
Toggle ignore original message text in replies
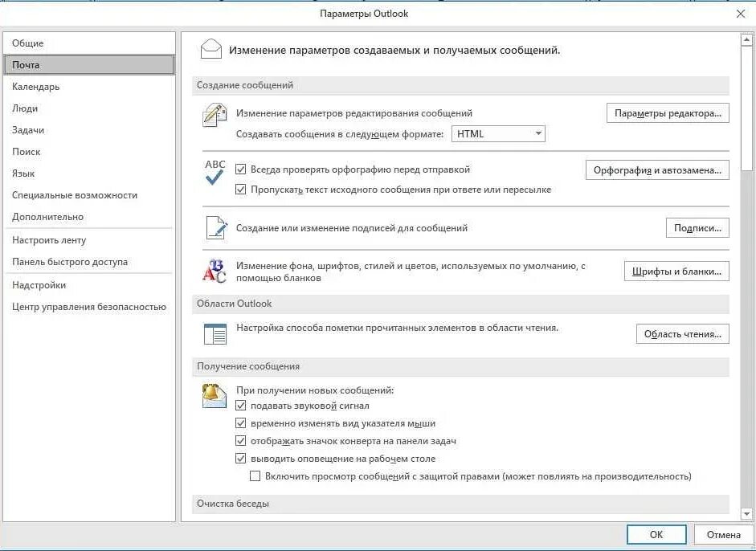[x=240, y=190]
